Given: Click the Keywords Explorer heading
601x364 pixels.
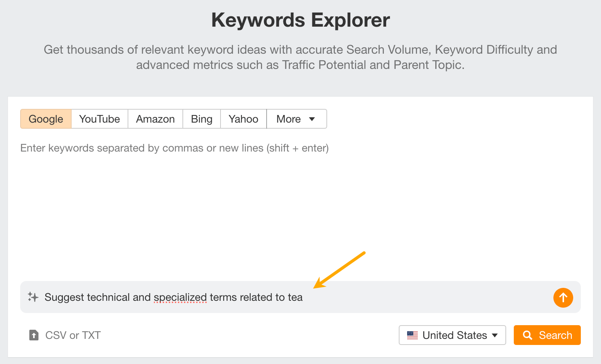Looking at the screenshot, I should click(x=300, y=20).
